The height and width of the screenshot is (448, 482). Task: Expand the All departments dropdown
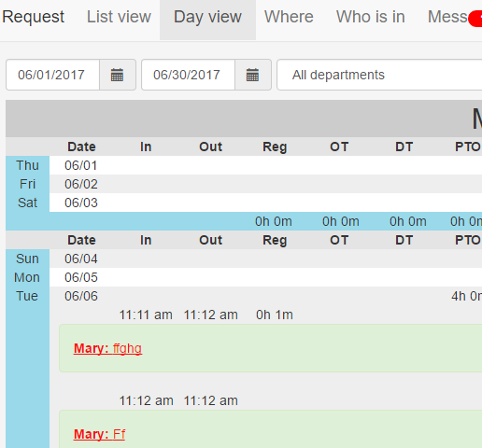tap(379, 75)
